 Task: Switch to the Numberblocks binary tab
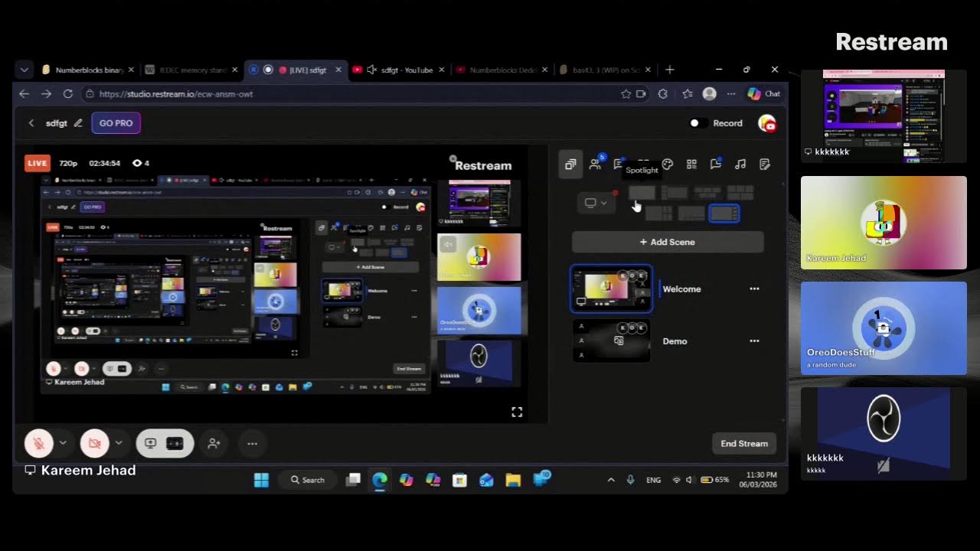pyautogui.click(x=87, y=70)
